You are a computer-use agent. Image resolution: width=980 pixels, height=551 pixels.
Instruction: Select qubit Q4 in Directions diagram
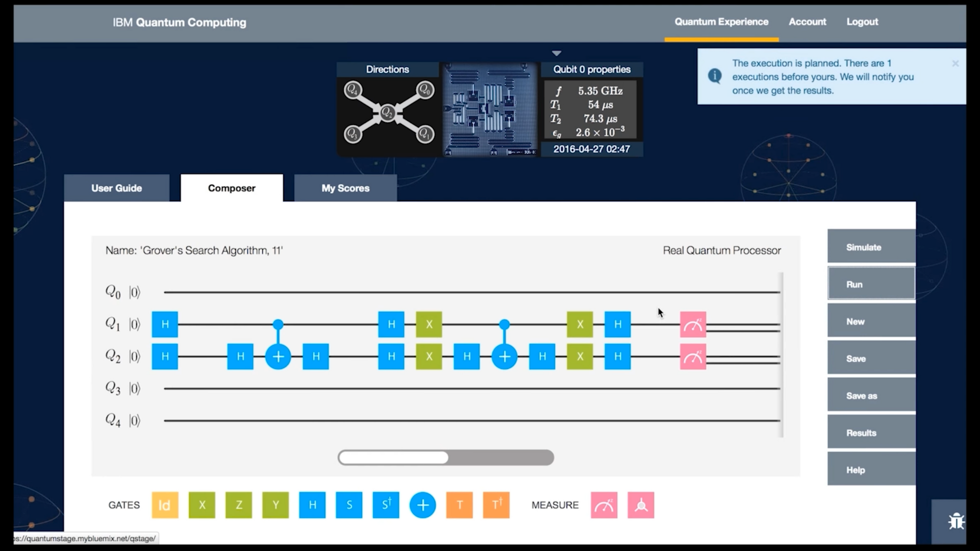[353, 89]
